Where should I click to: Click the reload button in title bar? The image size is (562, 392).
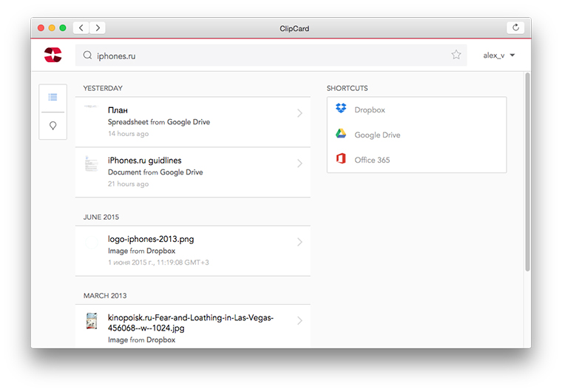pos(515,28)
